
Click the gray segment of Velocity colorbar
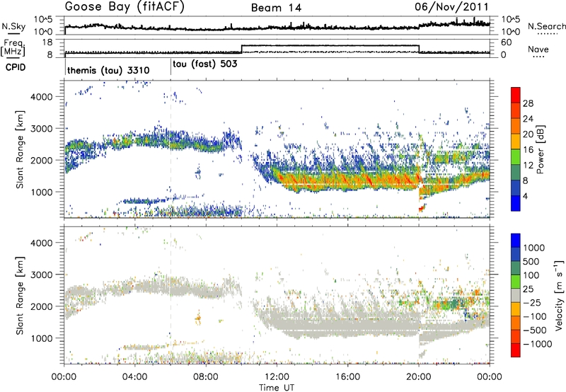click(516, 295)
